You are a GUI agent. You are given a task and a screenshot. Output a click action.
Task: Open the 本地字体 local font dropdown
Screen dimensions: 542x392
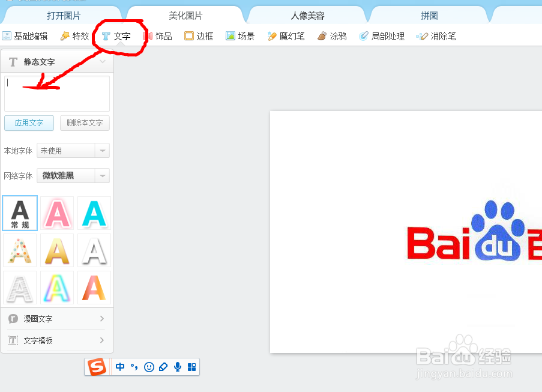(x=72, y=151)
